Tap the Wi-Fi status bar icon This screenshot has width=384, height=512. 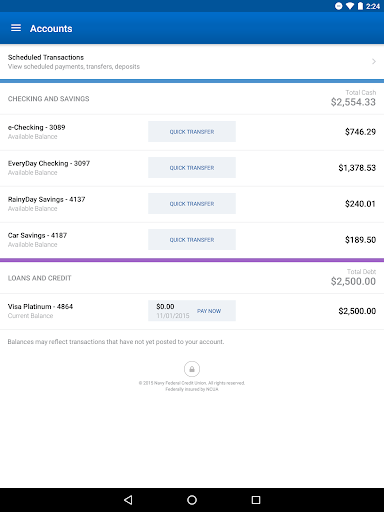[x=350, y=6]
